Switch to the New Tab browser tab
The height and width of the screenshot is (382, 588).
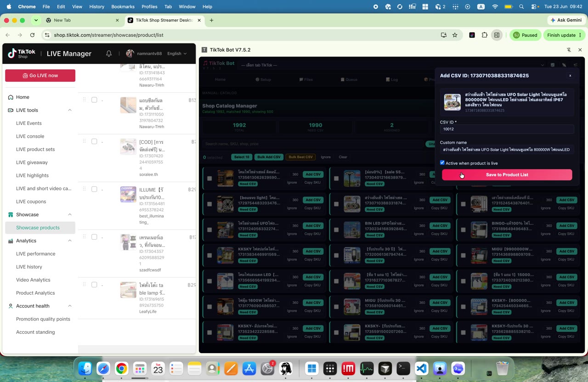(83, 20)
